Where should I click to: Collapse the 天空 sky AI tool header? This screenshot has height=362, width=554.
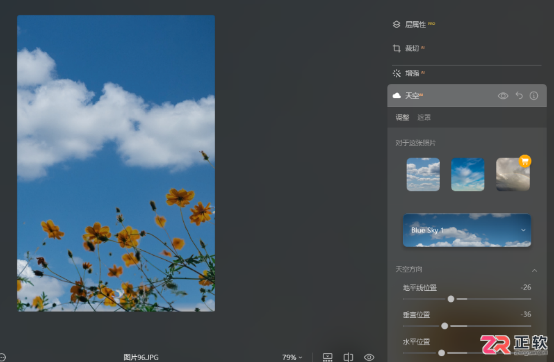(467, 95)
